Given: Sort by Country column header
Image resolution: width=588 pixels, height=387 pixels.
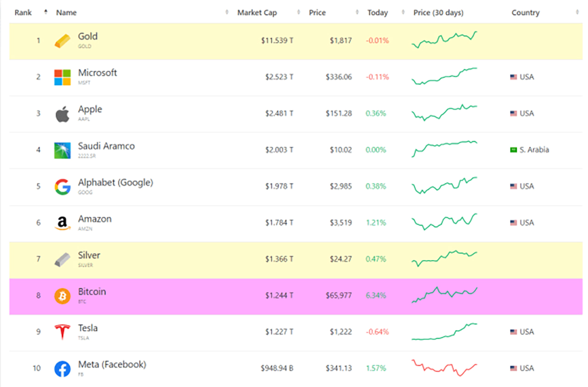Looking at the screenshot, I should 526,12.
